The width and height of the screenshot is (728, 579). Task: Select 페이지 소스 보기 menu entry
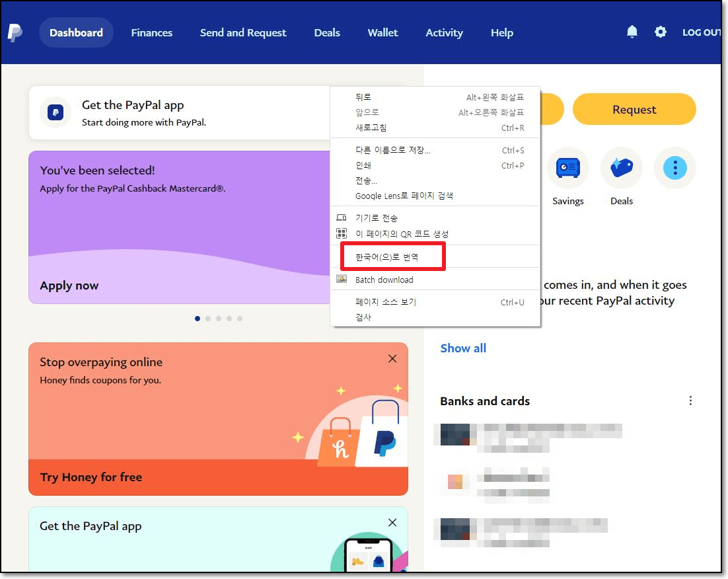click(x=435, y=302)
